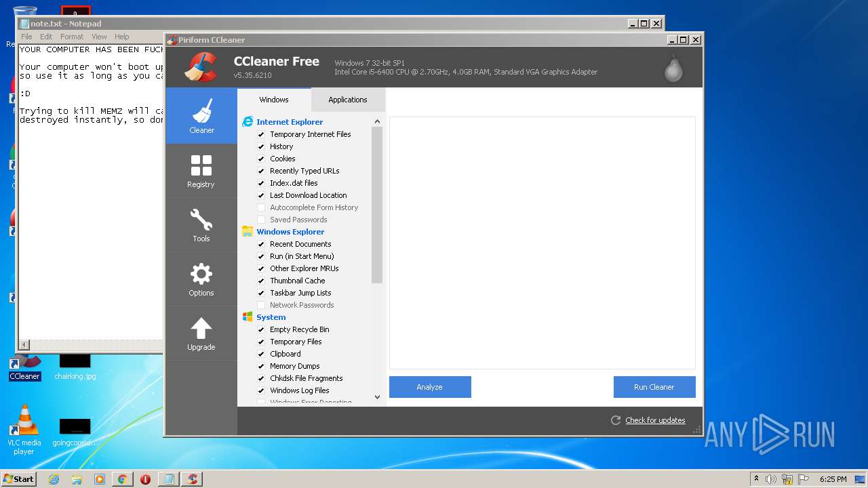Enable the Saved Passwords checkbox
The height and width of the screenshot is (488, 868).
click(x=261, y=220)
